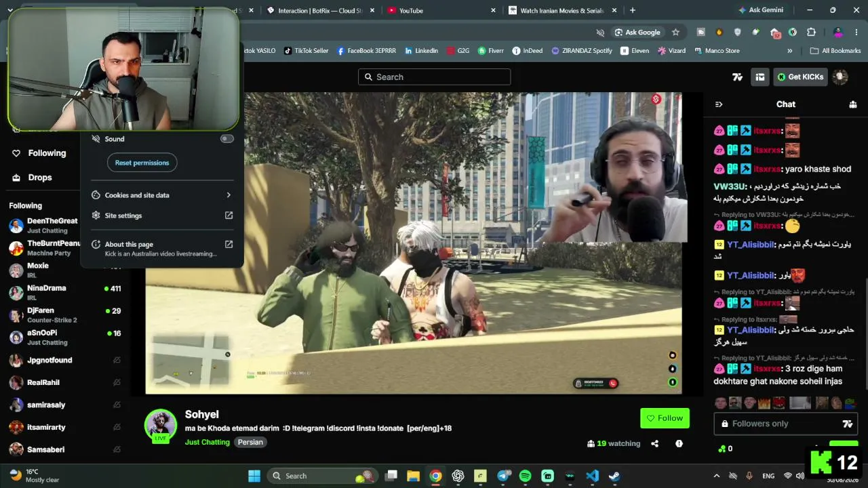The width and height of the screenshot is (868, 488).
Task: Click the Ask Gemini button
Action: [x=761, y=10]
